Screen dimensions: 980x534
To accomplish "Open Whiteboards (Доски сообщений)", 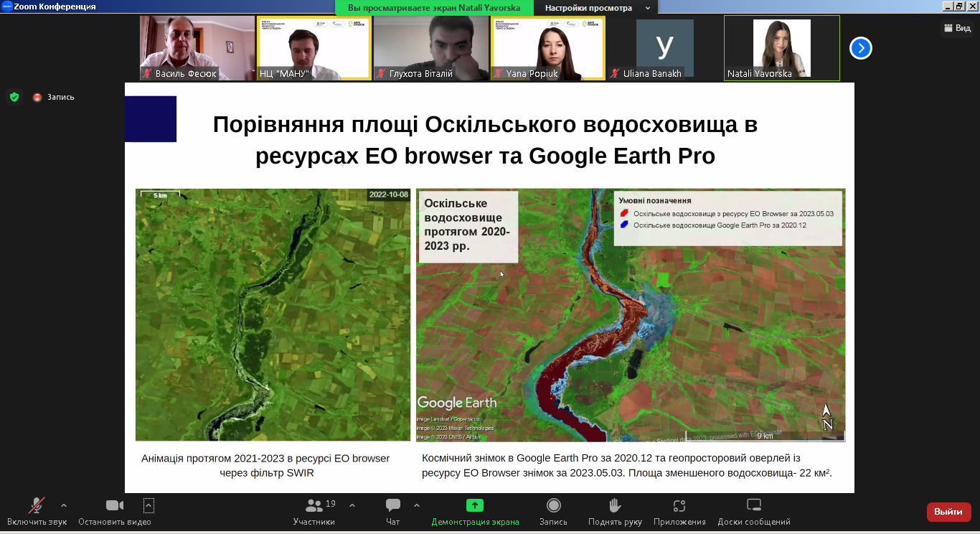I will 753,506.
